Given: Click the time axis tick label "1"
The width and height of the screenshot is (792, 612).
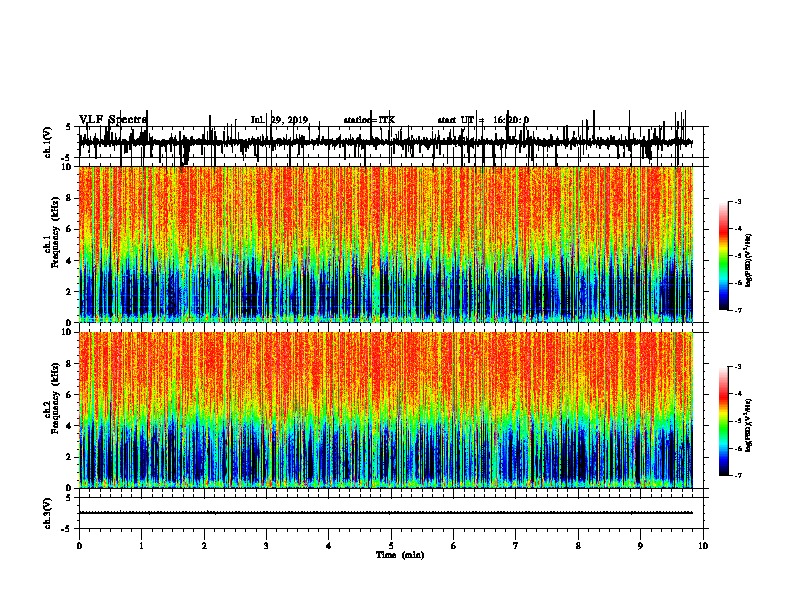Looking at the screenshot, I should click(x=142, y=546).
